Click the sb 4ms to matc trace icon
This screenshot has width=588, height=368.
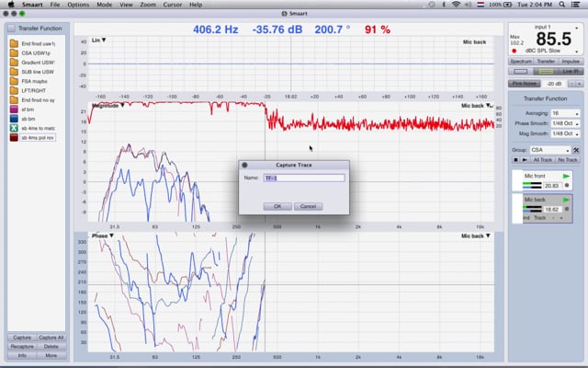(14, 127)
